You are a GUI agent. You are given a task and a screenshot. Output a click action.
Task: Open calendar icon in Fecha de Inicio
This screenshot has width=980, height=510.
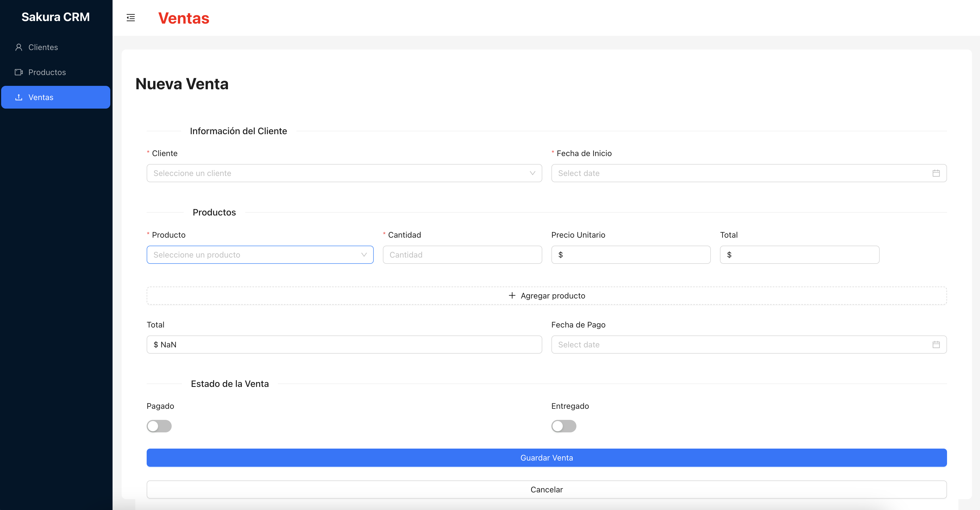click(x=936, y=173)
